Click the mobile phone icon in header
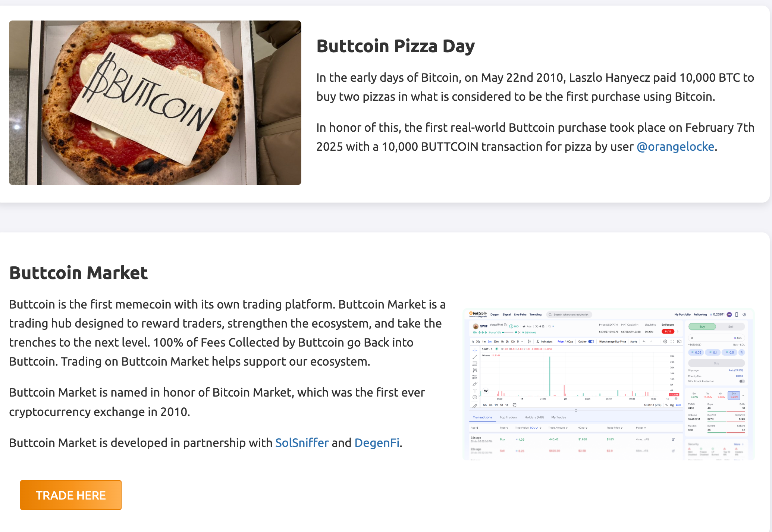 coord(737,314)
